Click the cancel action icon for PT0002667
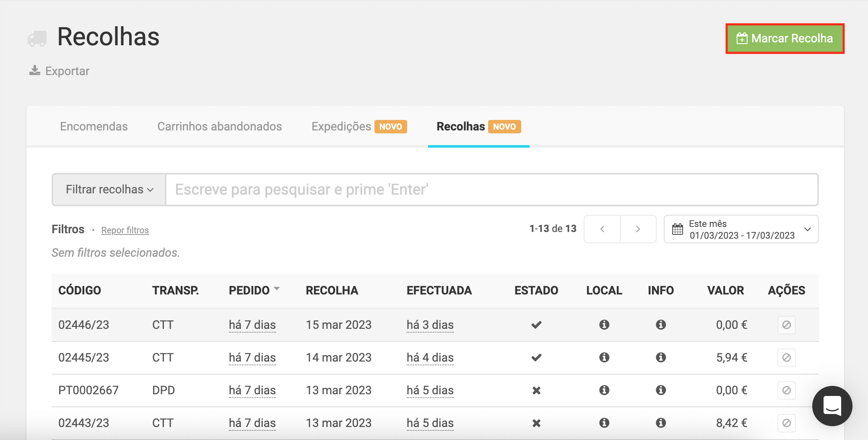 coord(786,390)
